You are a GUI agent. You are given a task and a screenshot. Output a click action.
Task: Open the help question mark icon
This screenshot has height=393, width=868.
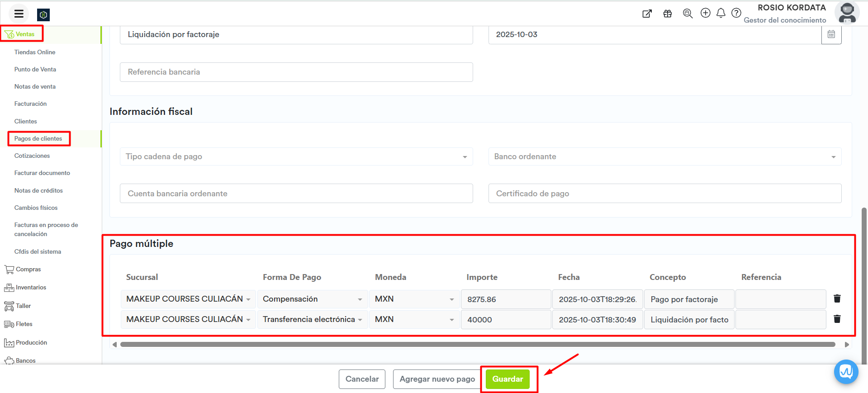[736, 13]
